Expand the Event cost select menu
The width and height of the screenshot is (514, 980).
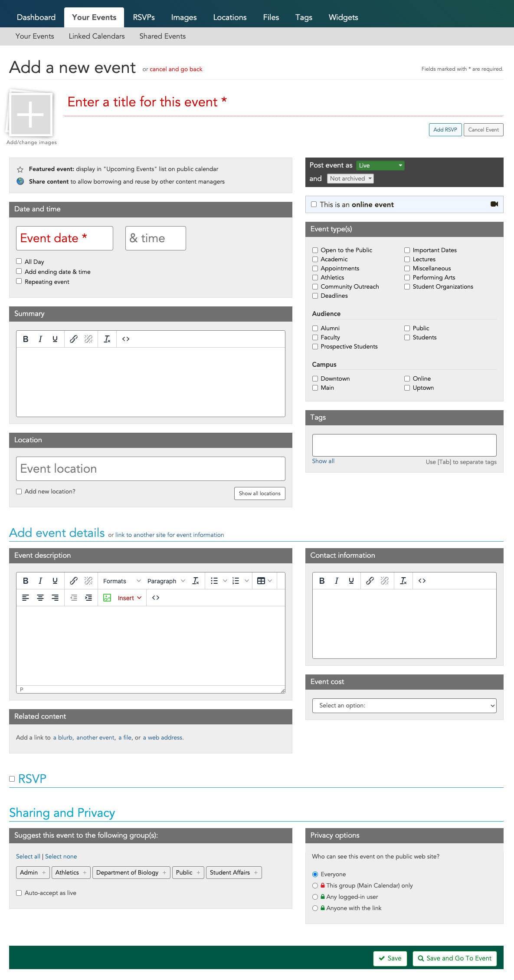pos(404,705)
